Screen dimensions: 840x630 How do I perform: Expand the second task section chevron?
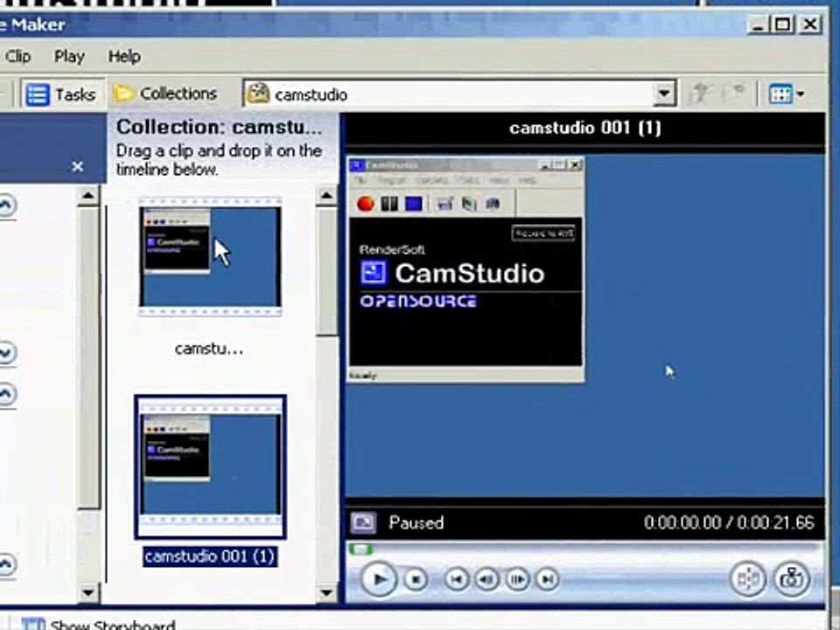(x=5, y=353)
